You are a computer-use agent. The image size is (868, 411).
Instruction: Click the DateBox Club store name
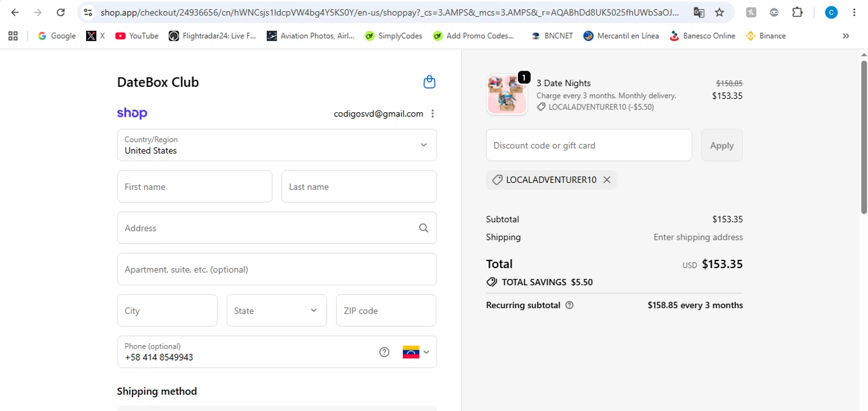coord(158,82)
